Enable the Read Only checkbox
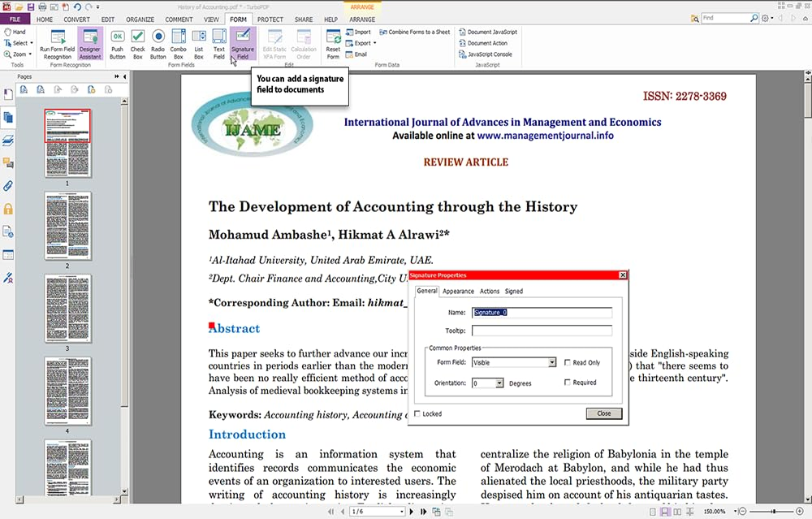The image size is (812, 519). tap(569, 362)
